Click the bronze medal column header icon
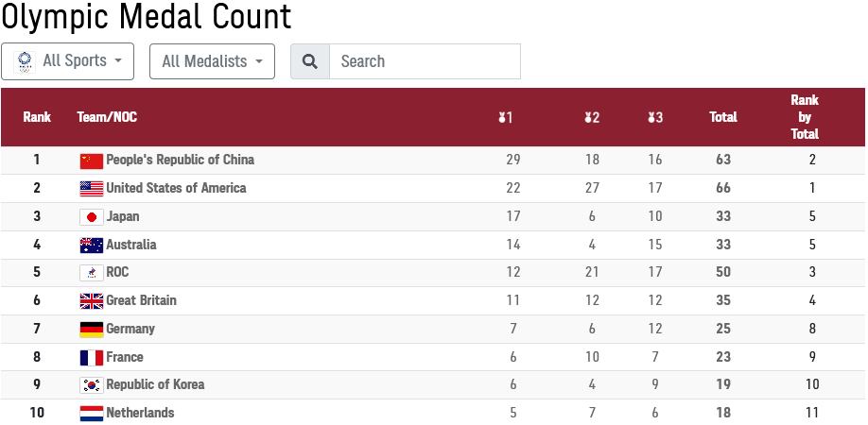 click(655, 117)
